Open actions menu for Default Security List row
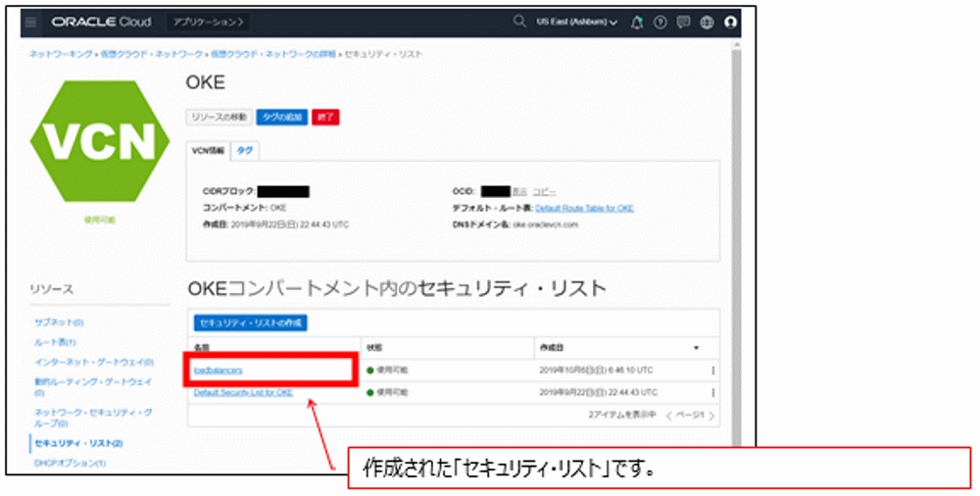Viewport: 980px width, 496px height. click(x=712, y=393)
